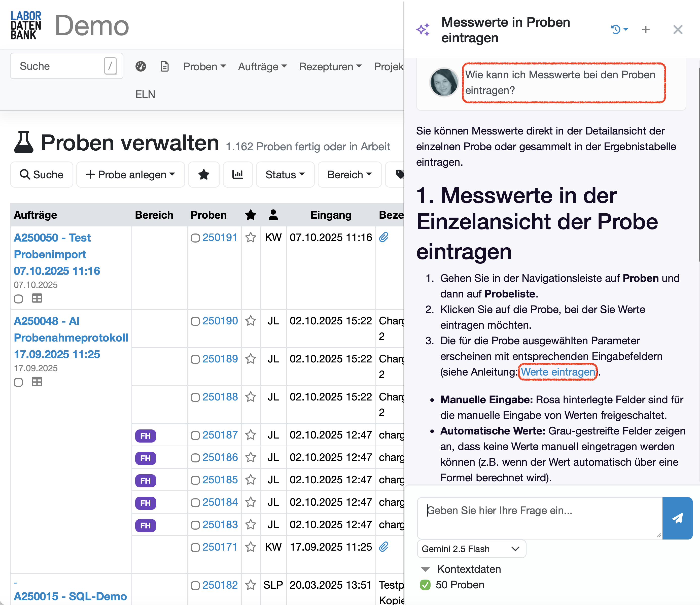The height and width of the screenshot is (605, 700).
Task: Open the Aufträge menu
Action: pos(262,66)
